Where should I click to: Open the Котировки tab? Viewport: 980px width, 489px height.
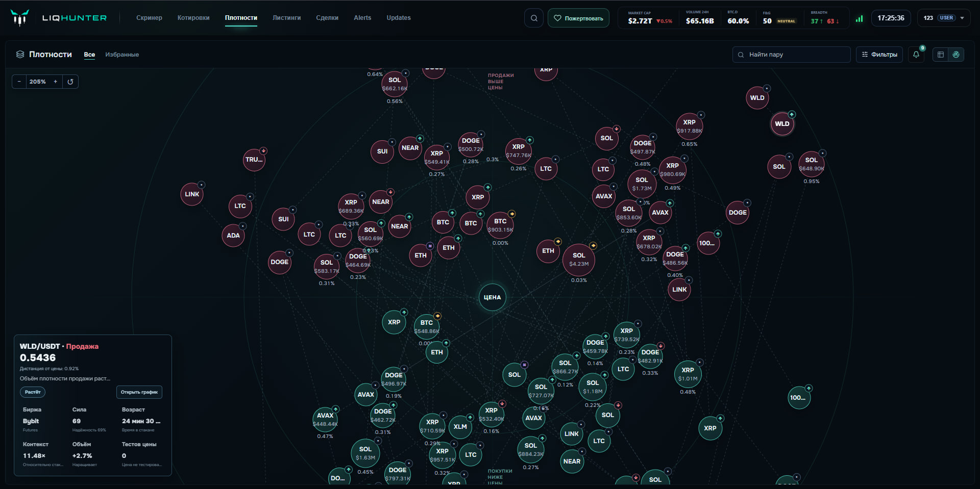coord(193,18)
